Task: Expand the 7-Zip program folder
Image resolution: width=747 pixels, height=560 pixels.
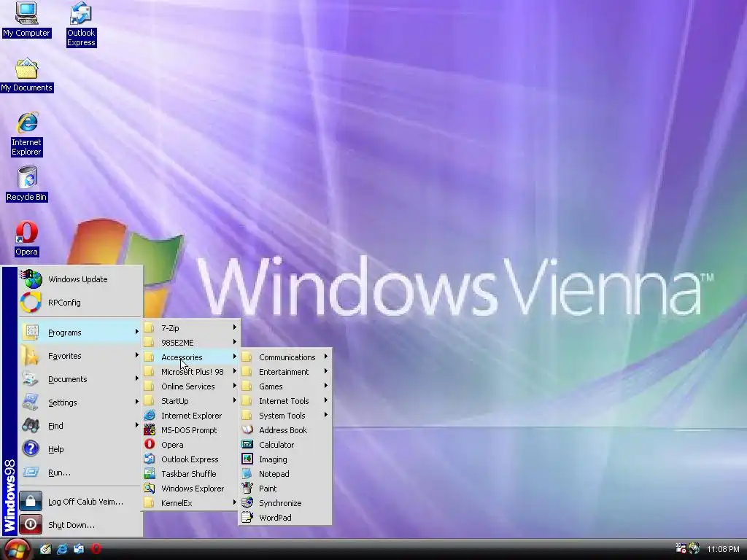Action: [190, 328]
